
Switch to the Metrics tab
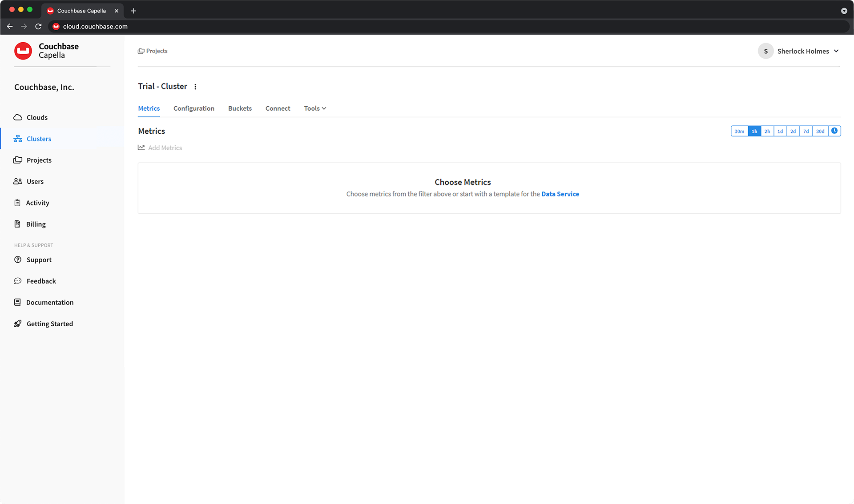tap(149, 108)
